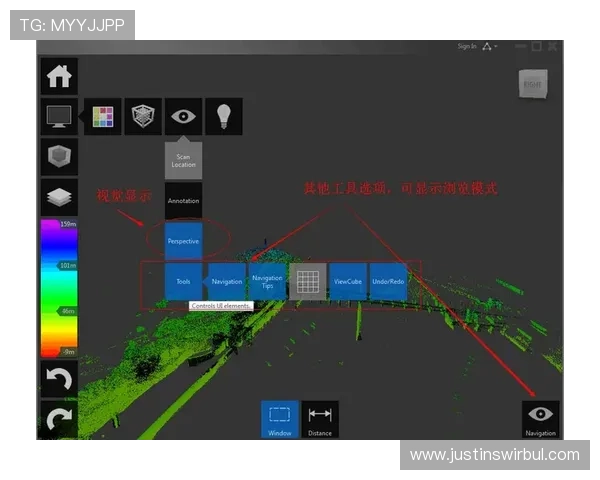Screen dimensions: 600x480
Task: Select the wireframe cube point-display tile
Action: pos(143,116)
